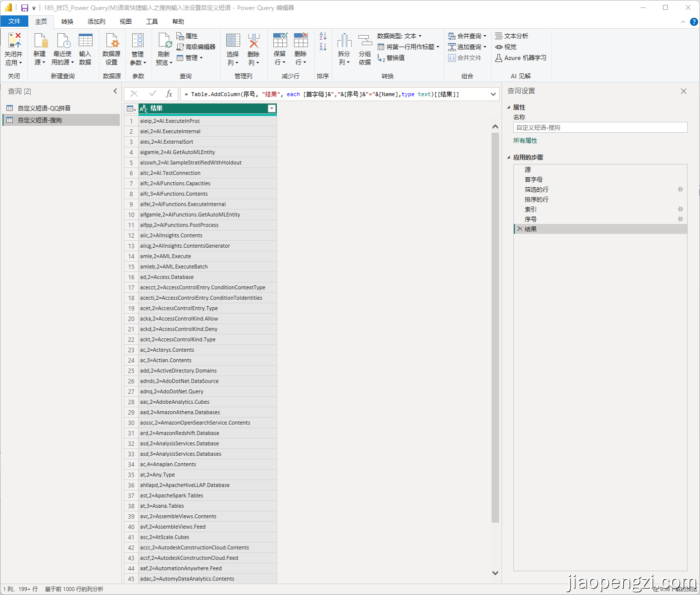Viewport: 700px width, 595px height.
Task: Click cell aiep,2=AI.ExecuteInProc
Action: [207, 121]
